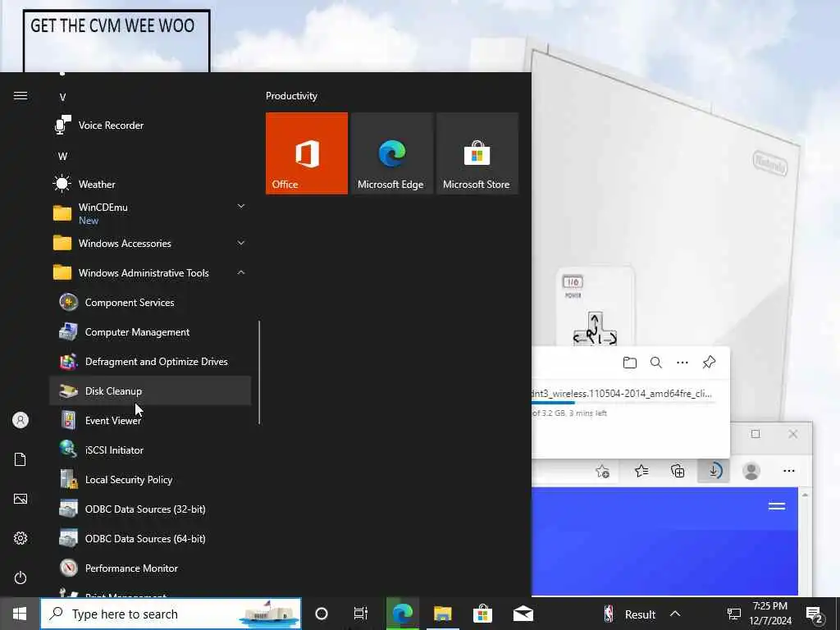Toggle the Downloads button in Edge toolbar
Screen dimensions: 840x630
[x=714, y=472]
